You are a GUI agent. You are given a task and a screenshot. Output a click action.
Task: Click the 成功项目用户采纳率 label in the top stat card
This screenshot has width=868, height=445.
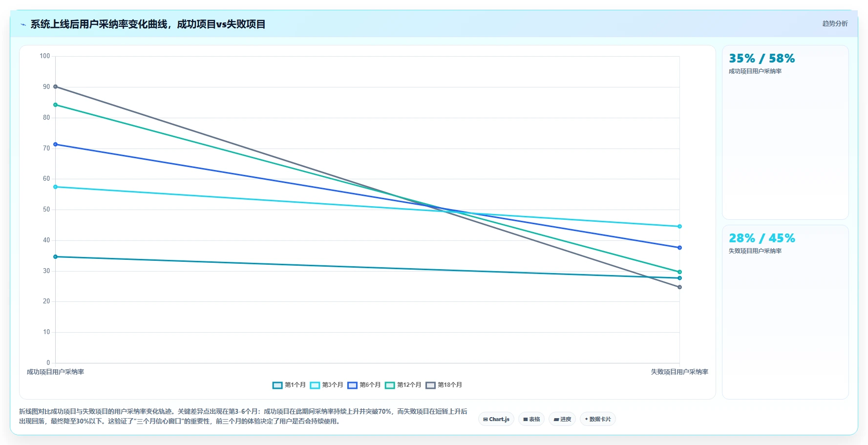coord(755,71)
